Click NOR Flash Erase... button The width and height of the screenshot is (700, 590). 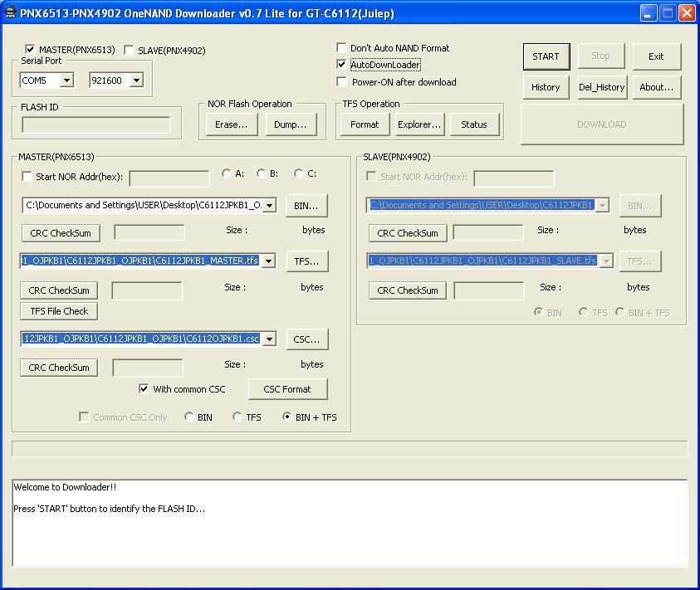pos(231,124)
